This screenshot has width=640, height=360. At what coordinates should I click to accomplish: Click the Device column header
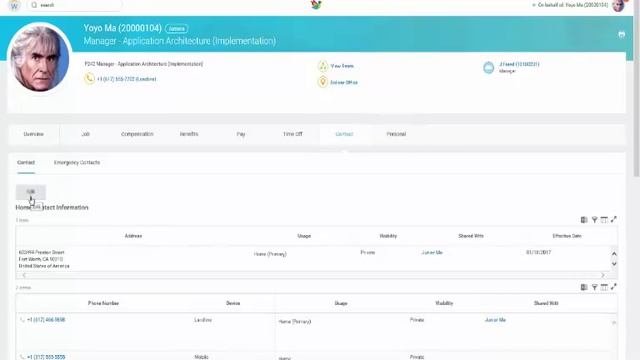click(x=233, y=304)
